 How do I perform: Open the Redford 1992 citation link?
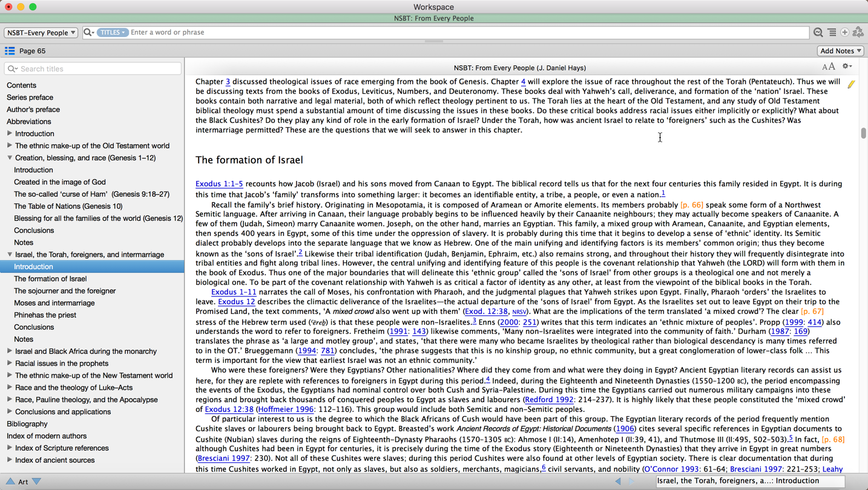pos(549,400)
